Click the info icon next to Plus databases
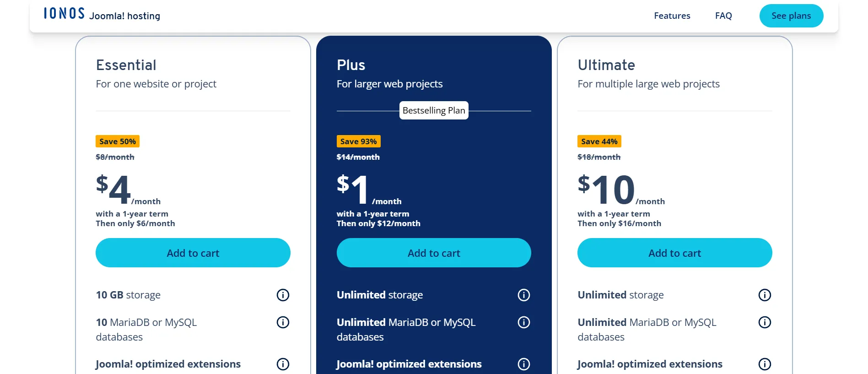Viewport: 868px width, 374px height. click(x=524, y=322)
